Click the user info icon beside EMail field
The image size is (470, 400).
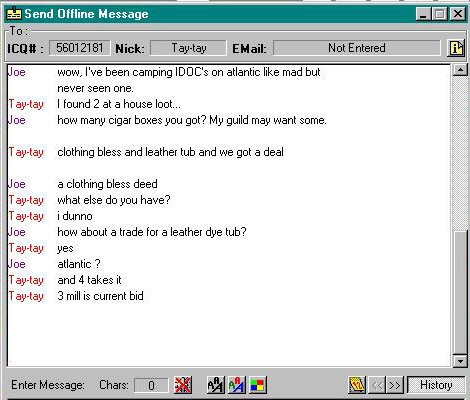click(x=456, y=48)
